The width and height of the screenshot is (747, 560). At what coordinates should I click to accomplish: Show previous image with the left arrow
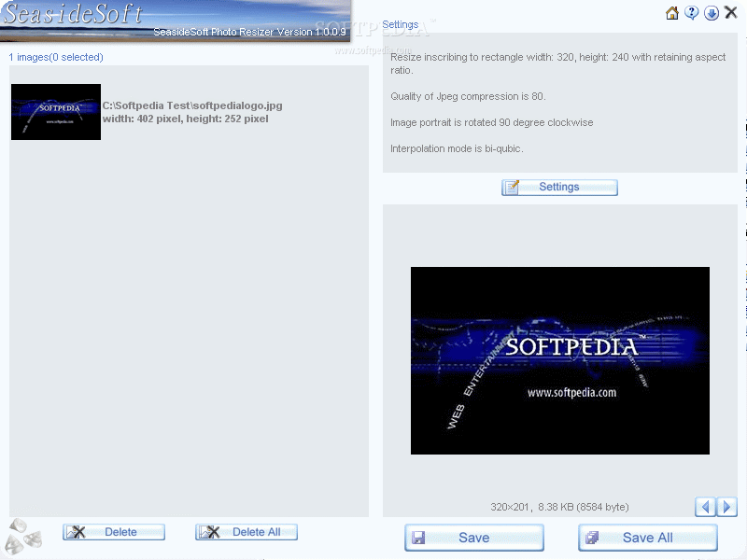click(x=705, y=507)
